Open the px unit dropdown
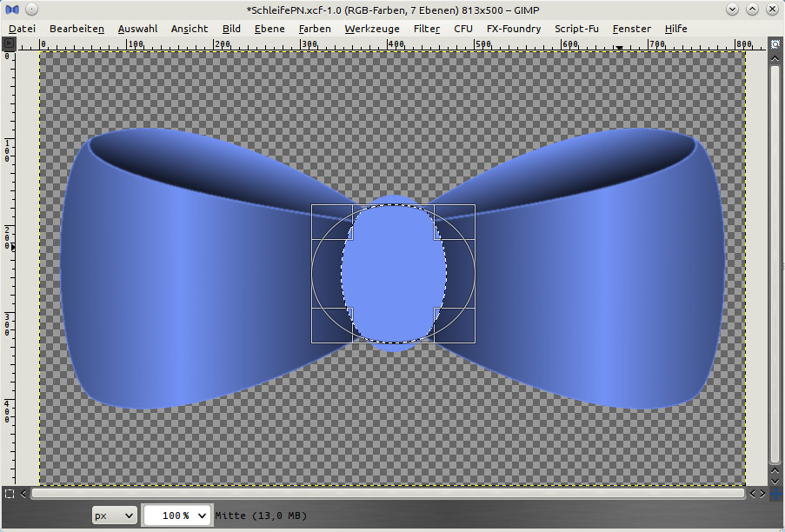The width and height of the screenshot is (785, 532). pos(115,515)
